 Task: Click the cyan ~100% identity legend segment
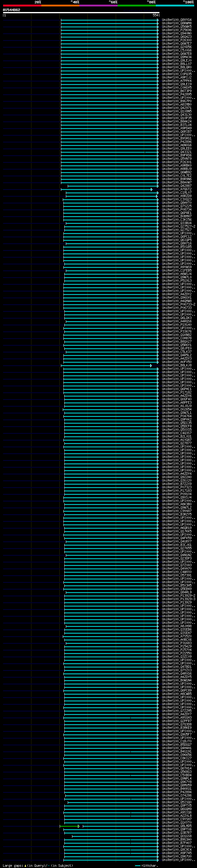pos(175,6)
